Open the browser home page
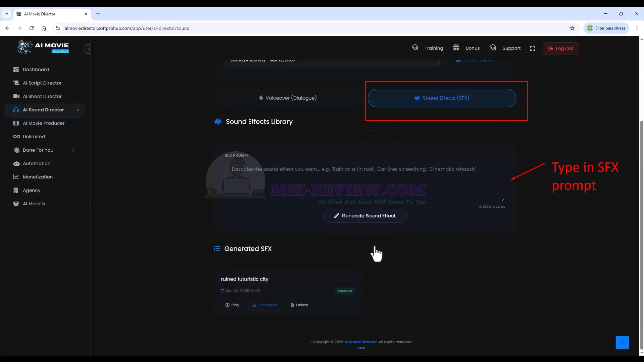The image size is (644, 362). tap(44, 28)
